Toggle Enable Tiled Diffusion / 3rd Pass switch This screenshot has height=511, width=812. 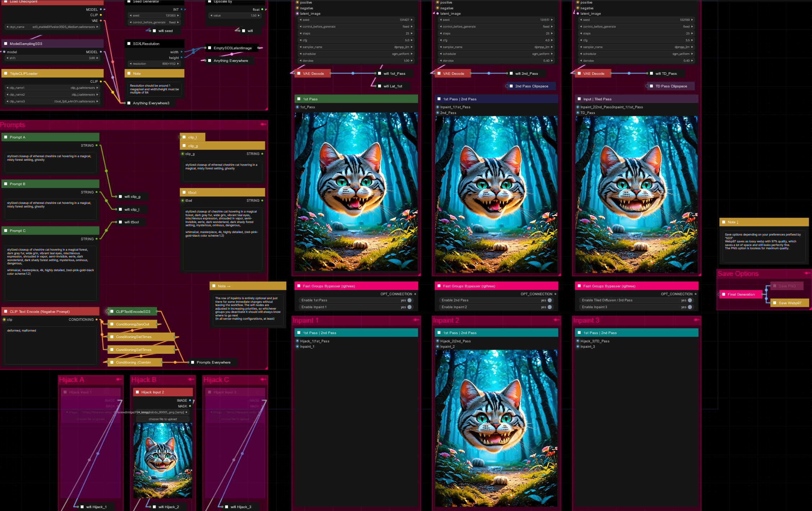coord(690,300)
